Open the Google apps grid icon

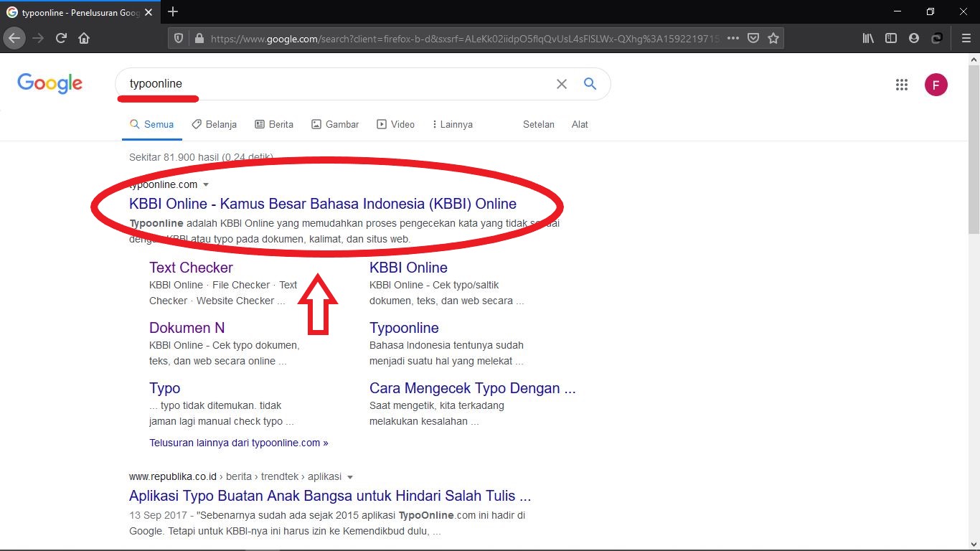tap(902, 85)
